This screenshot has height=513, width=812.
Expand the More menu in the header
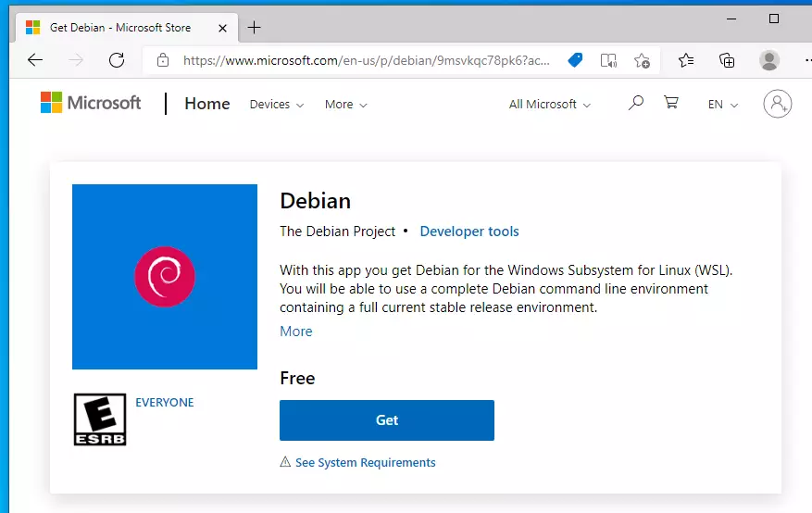(346, 104)
